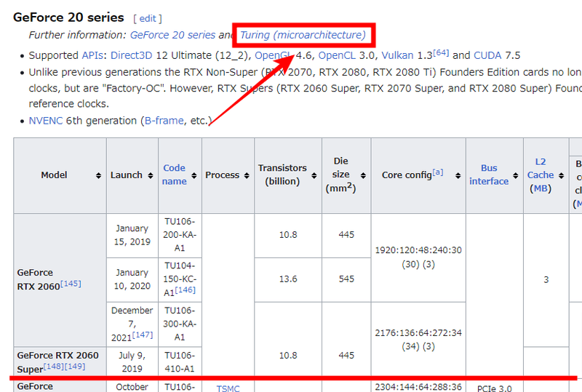This screenshot has width=582, height=392.
Task: Open the Direct3D link
Action: coord(132,55)
